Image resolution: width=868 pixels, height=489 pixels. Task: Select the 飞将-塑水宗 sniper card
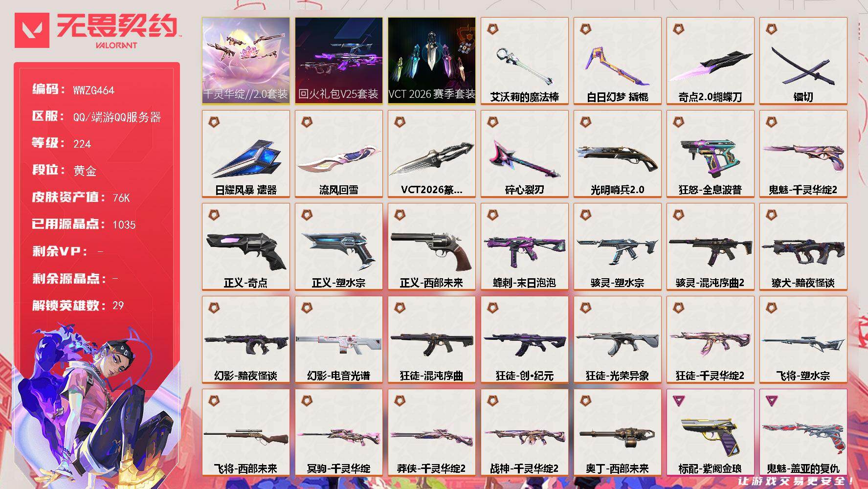[803, 339]
